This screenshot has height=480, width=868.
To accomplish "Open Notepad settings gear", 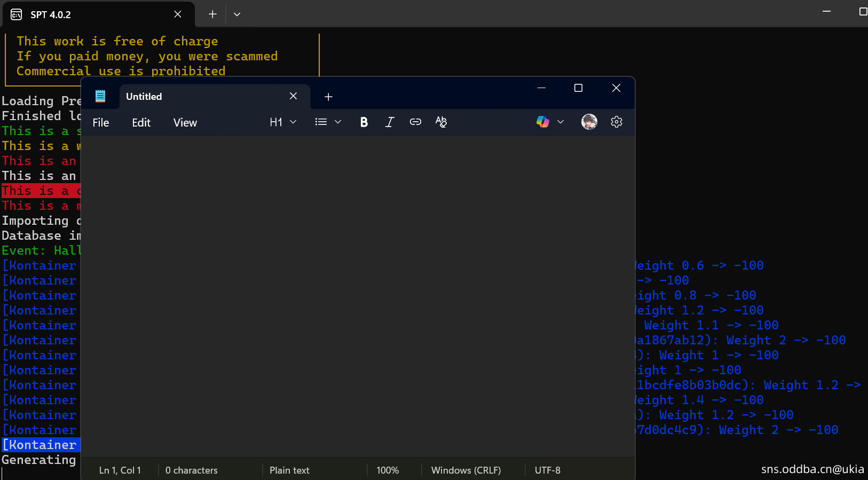I will (617, 122).
